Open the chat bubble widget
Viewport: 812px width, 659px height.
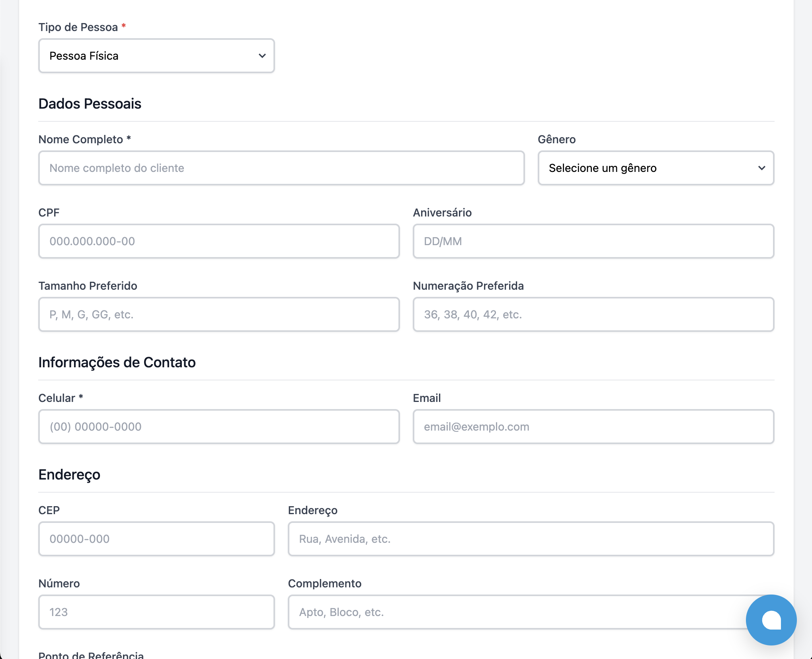771,620
